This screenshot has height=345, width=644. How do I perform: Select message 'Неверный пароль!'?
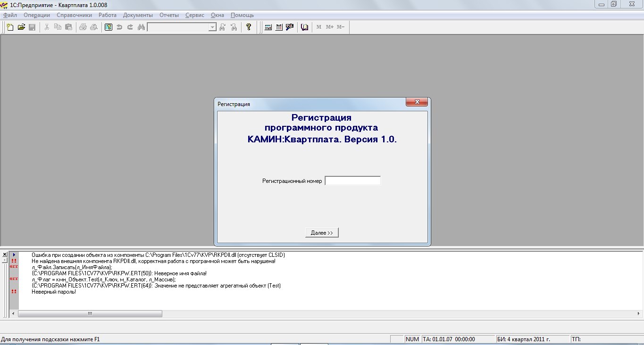[54, 292]
